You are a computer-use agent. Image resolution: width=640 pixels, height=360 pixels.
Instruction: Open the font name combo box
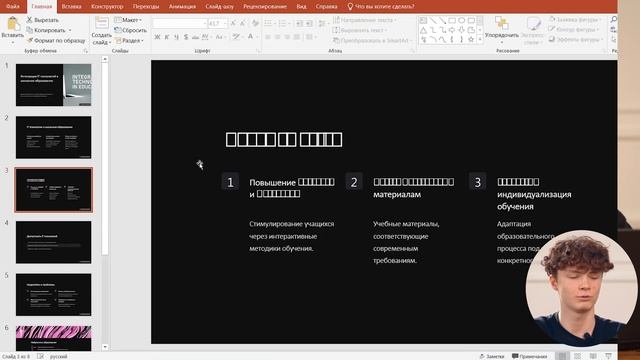[x=180, y=24]
